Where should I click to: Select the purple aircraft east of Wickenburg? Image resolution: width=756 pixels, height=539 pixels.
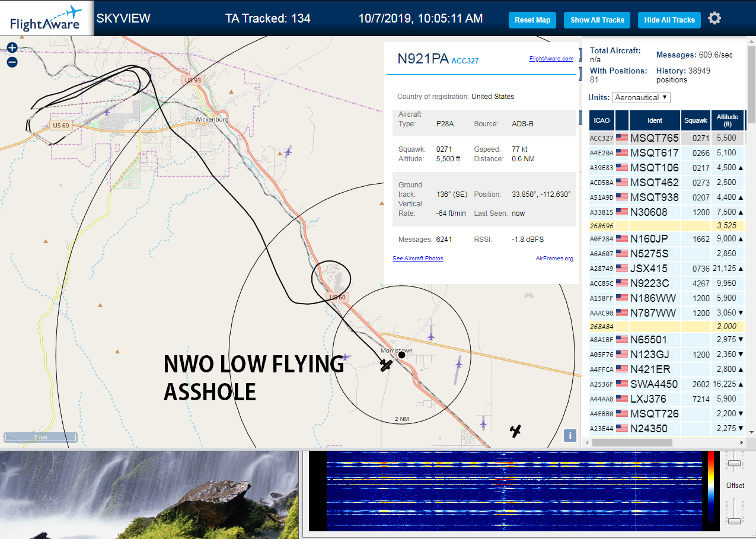(288, 151)
